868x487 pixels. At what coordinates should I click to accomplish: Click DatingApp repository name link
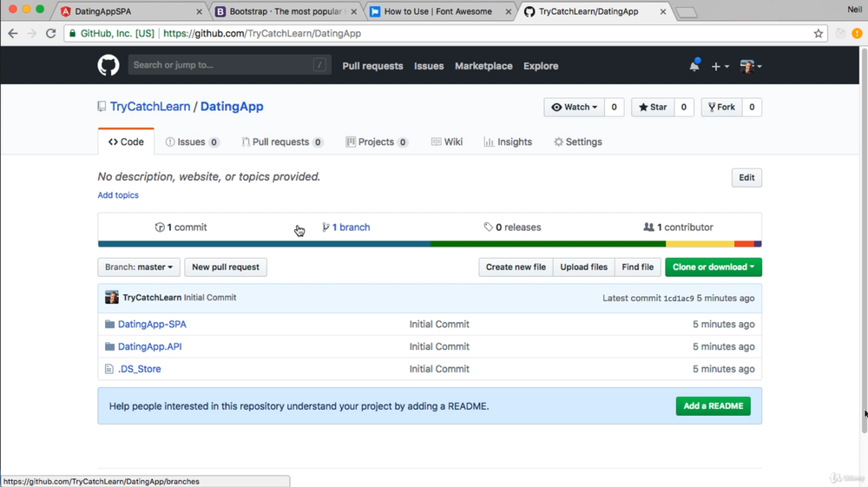point(232,106)
